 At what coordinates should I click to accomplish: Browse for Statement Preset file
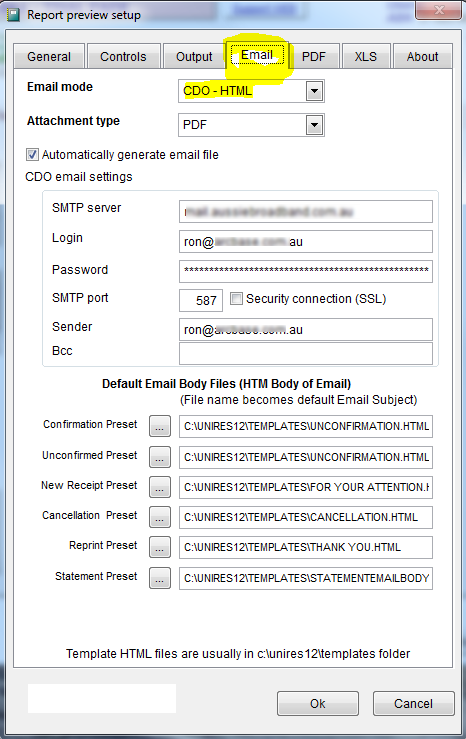coord(160,578)
